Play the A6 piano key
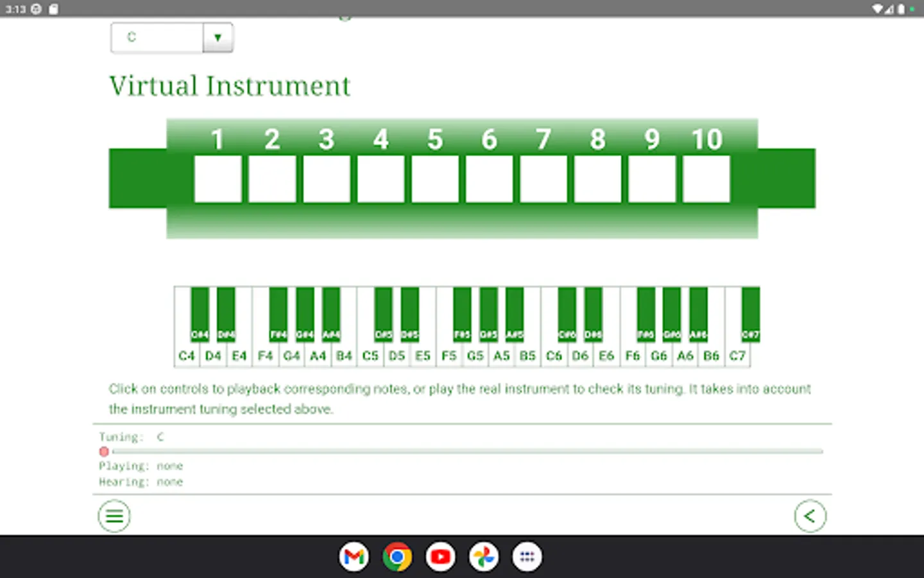 pyautogui.click(x=685, y=355)
